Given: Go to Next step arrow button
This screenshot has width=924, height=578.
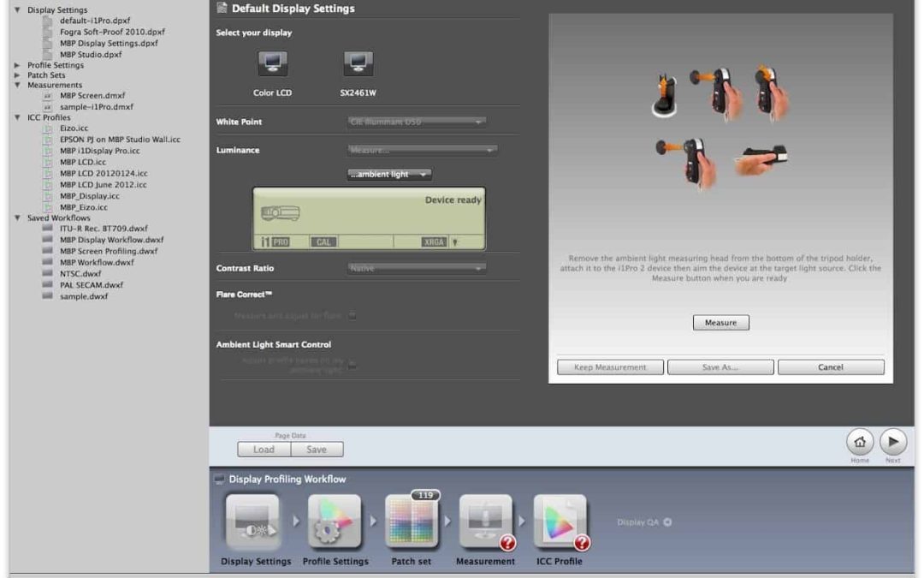Looking at the screenshot, I should [892, 442].
